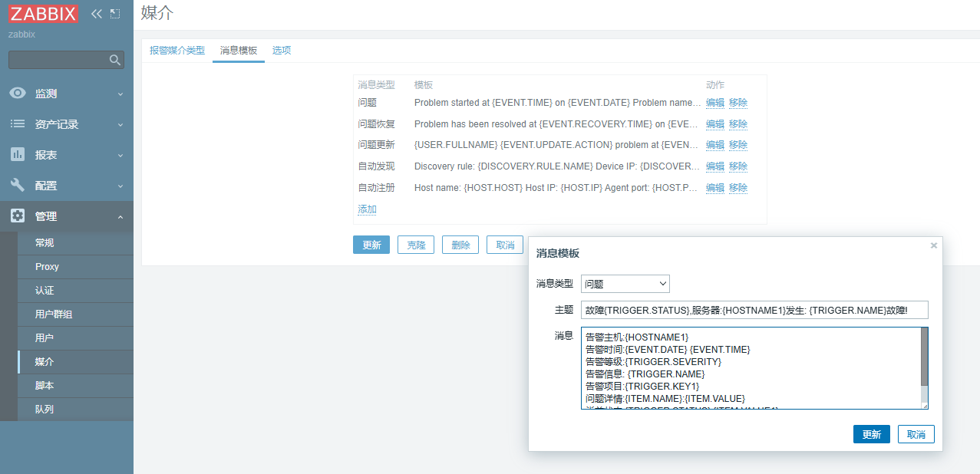Click the 删除 button
980x474 pixels.
pyautogui.click(x=460, y=245)
